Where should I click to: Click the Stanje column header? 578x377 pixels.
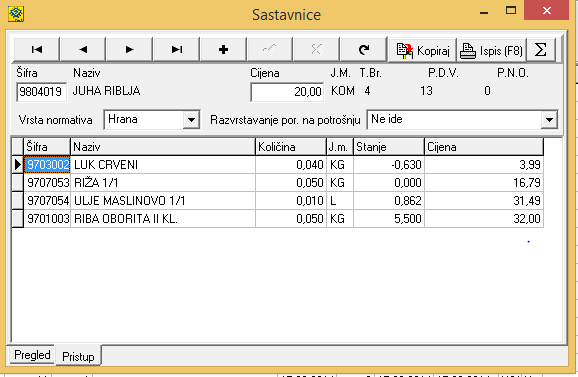[x=389, y=147]
